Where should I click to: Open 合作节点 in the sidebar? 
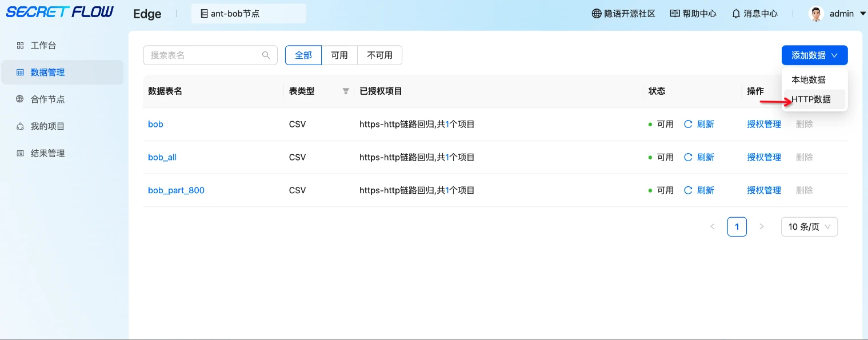[x=62, y=99]
